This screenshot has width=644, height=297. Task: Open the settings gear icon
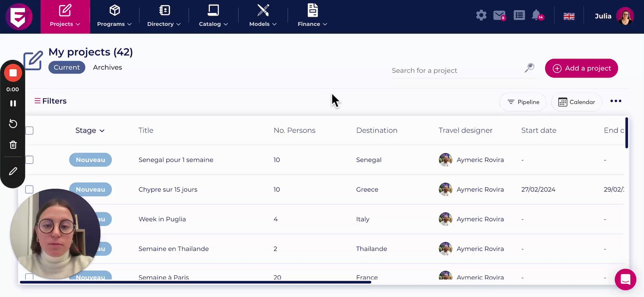tap(481, 16)
